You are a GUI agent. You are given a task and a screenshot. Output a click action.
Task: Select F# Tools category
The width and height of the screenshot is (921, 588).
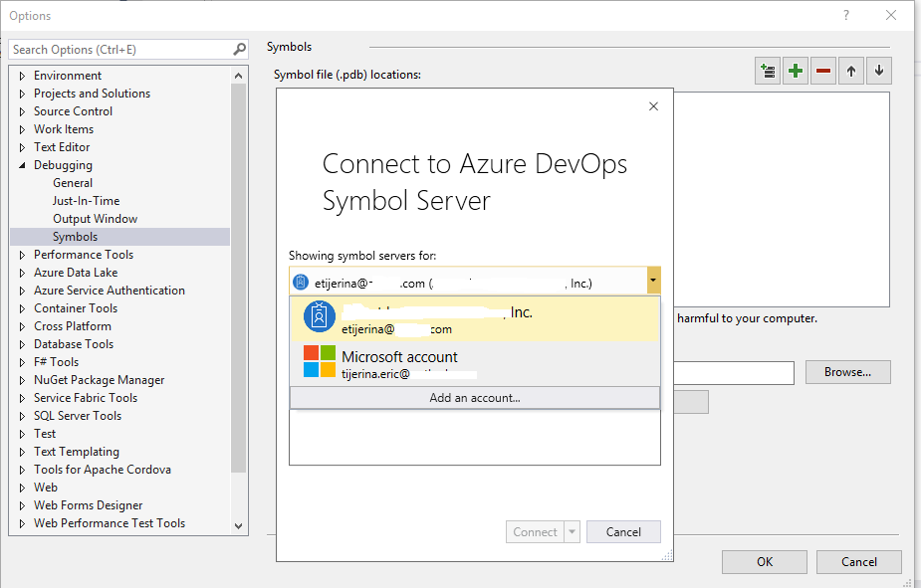56,362
